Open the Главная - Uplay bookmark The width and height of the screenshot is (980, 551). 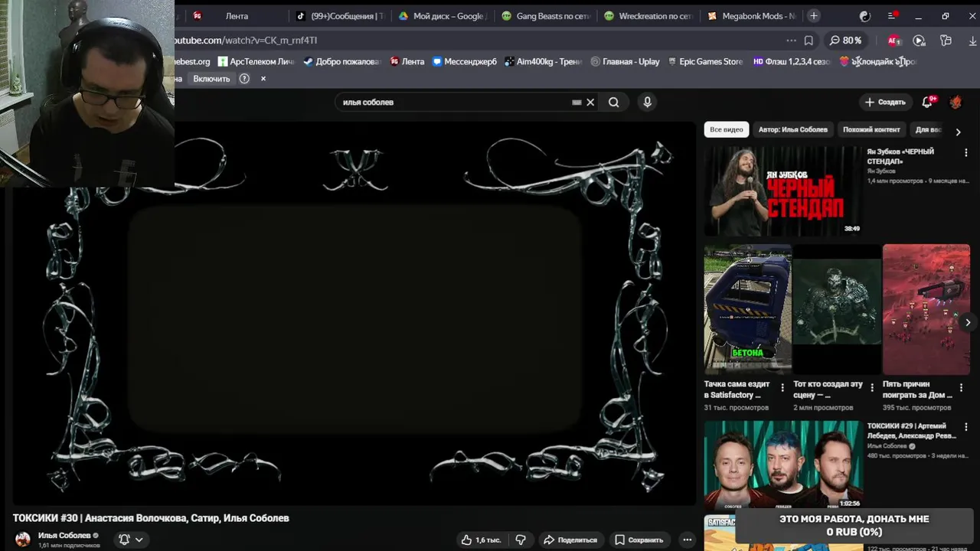coord(625,61)
